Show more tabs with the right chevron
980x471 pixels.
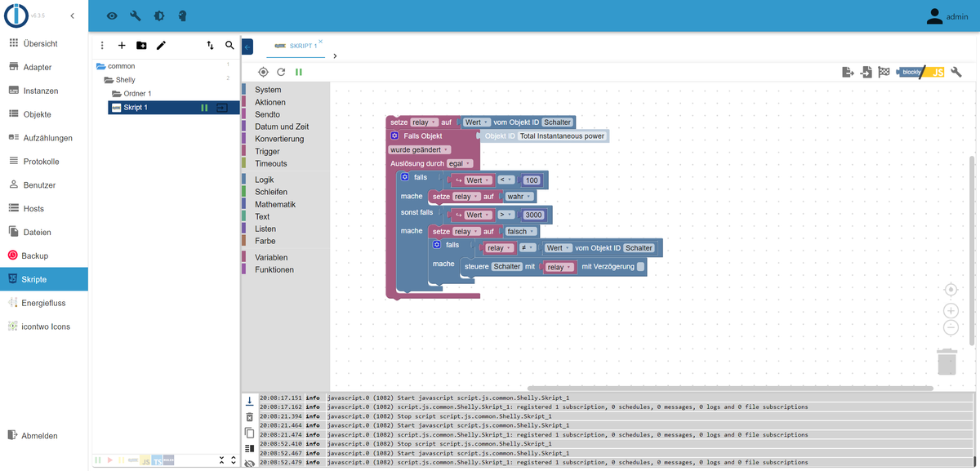click(x=335, y=56)
